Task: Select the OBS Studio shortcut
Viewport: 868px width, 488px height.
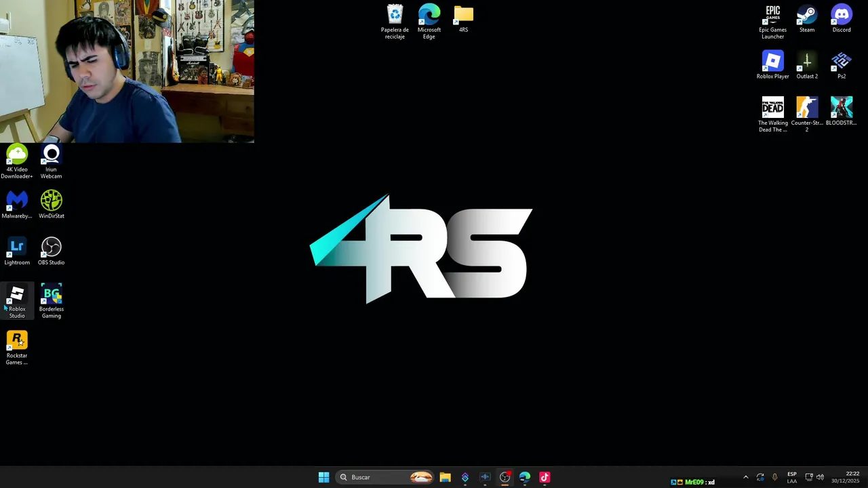Action: tap(51, 251)
